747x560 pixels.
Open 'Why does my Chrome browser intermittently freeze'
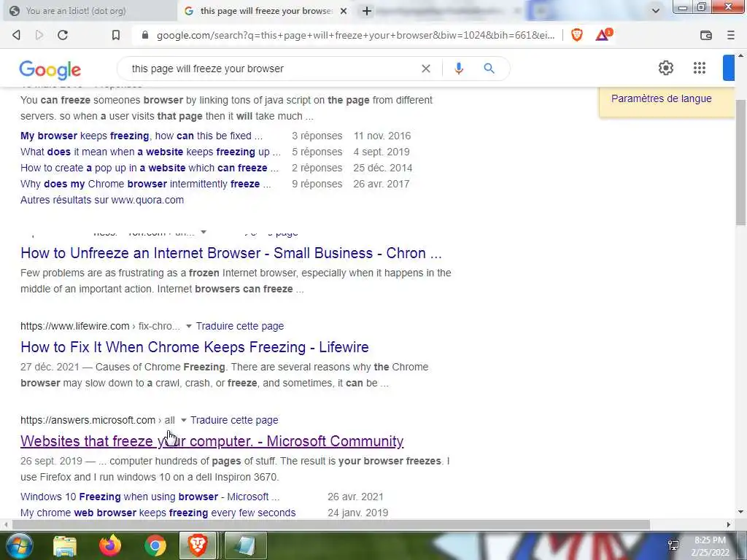pyautogui.click(x=146, y=184)
